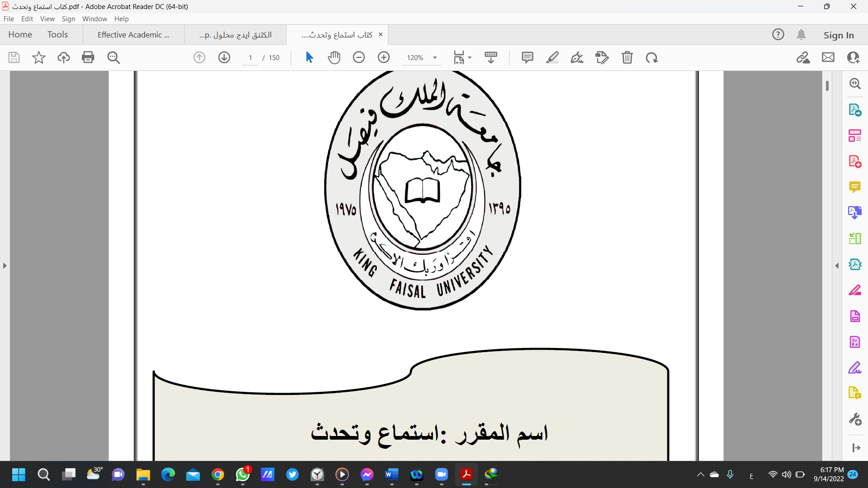The image size is (868, 488).
Task: Open File Explorer from taskbar
Action: coord(143,474)
